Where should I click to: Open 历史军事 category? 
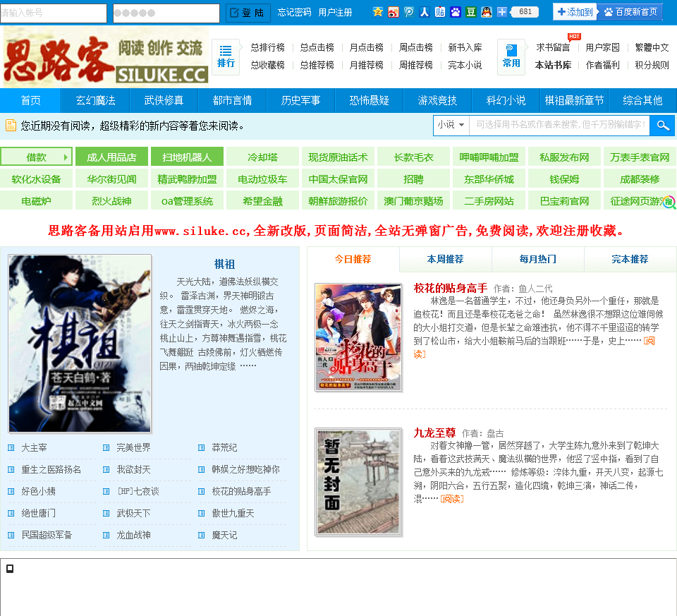pyautogui.click(x=300, y=101)
